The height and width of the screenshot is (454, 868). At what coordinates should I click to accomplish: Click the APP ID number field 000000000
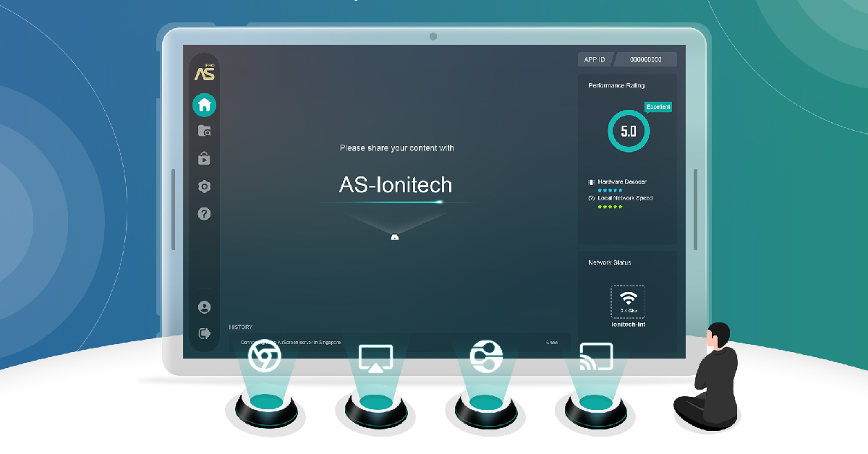pyautogui.click(x=646, y=59)
